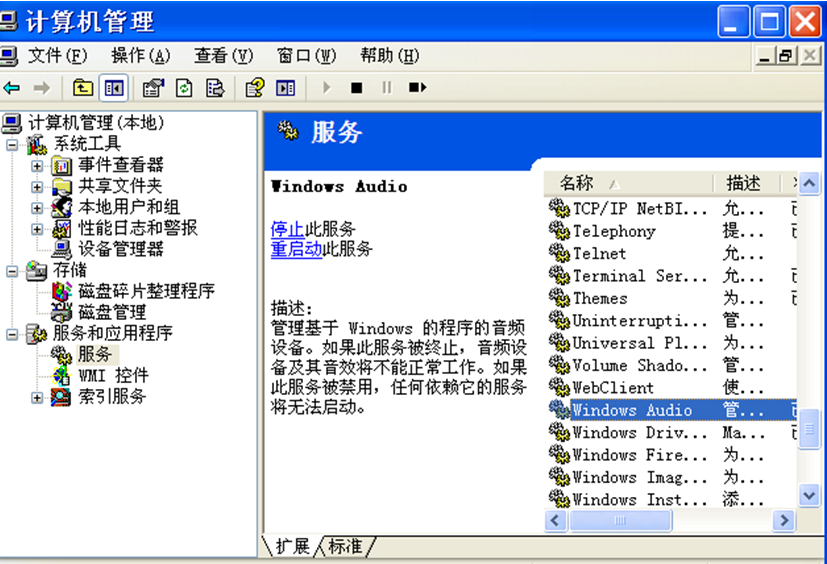Image resolution: width=827 pixels, height=564 pixels.
Task: Expand the 索引服务 tree node
Action: pos(37,397)
